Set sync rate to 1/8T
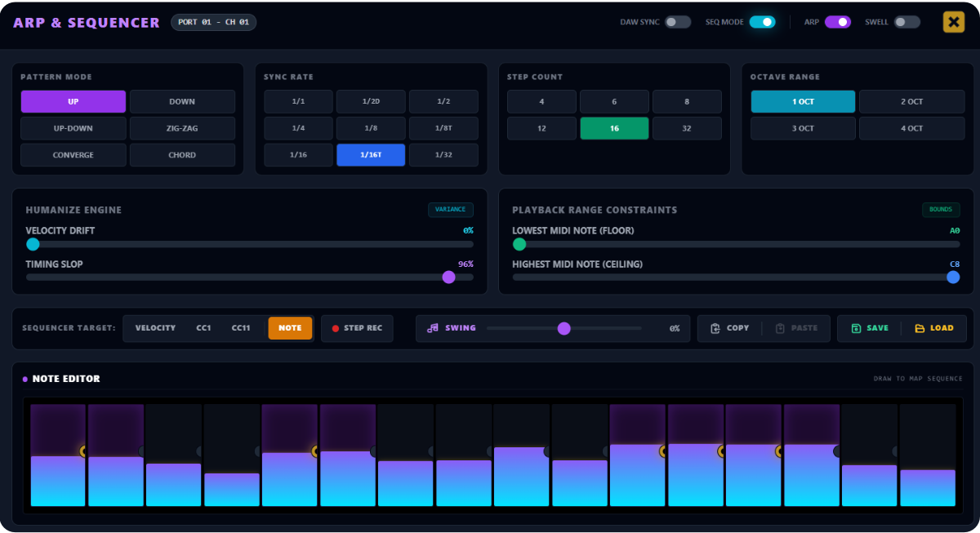 443,128
